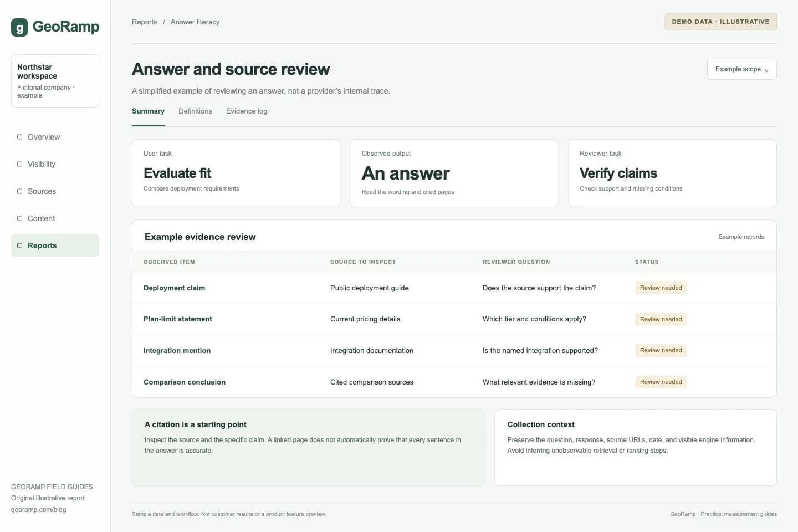798x532 pixels.
Task: Click the Example records label
Action: point(741,237)
